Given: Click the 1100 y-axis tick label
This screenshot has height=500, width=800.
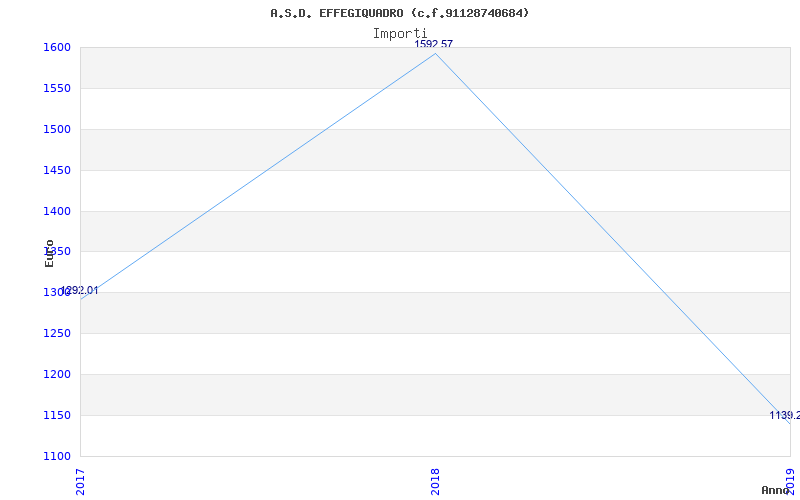Looking at the screenshot, I should (x=57, y=456).
